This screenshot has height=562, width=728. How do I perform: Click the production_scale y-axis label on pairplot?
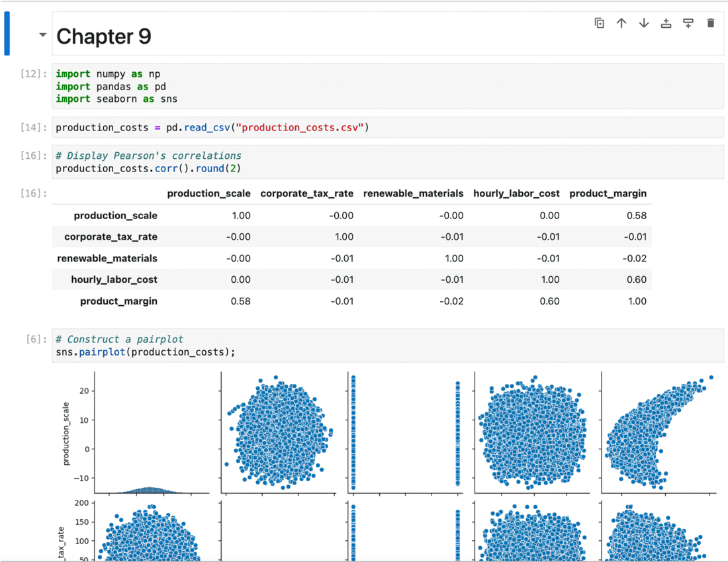pos(66,434)
